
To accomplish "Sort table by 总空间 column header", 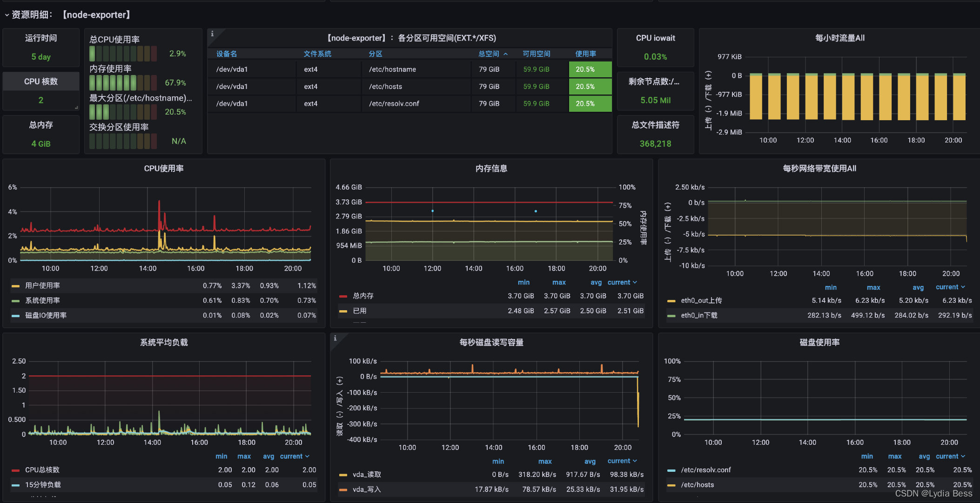I will [x=492, y=54].
